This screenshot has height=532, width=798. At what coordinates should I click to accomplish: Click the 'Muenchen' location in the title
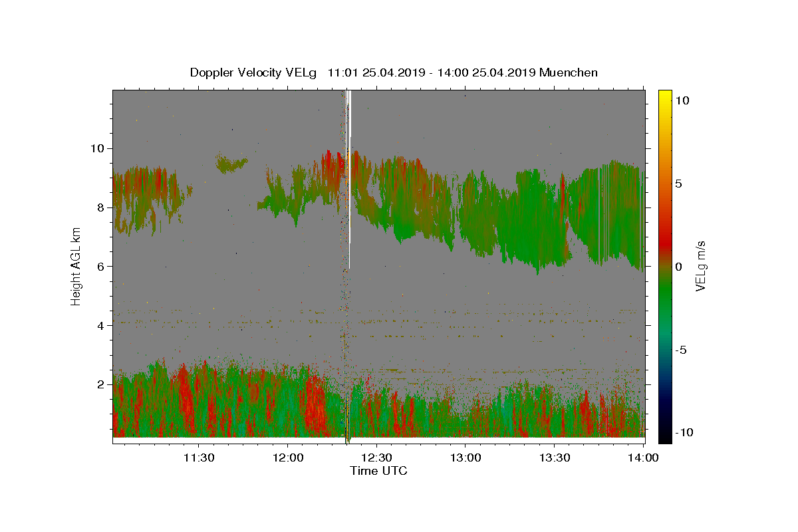(569, 72)
